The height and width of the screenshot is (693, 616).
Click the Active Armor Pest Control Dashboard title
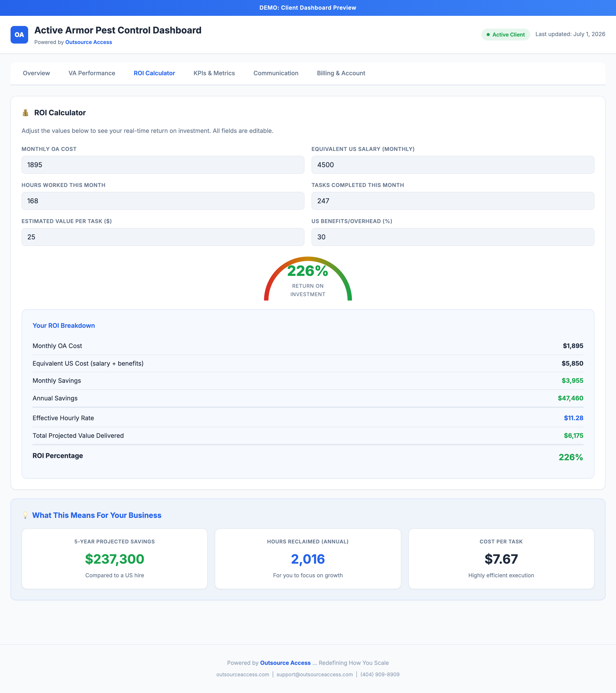118,30
